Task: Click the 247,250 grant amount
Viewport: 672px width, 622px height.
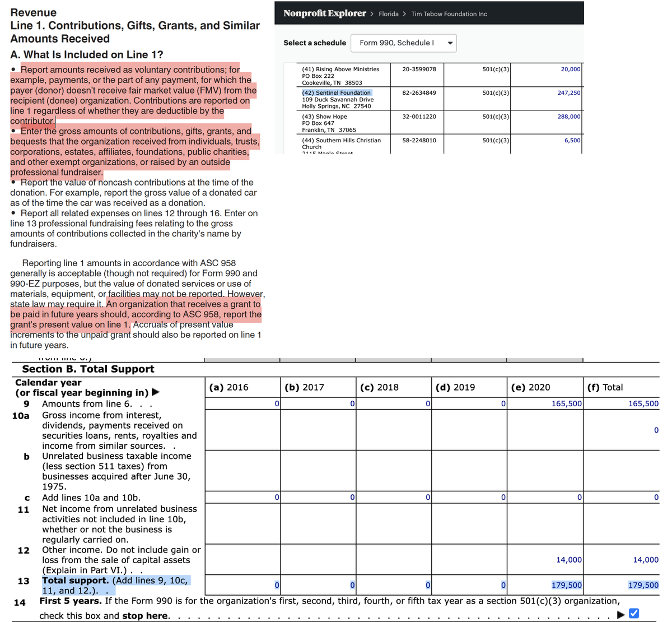Action: (x=569, y=92)
